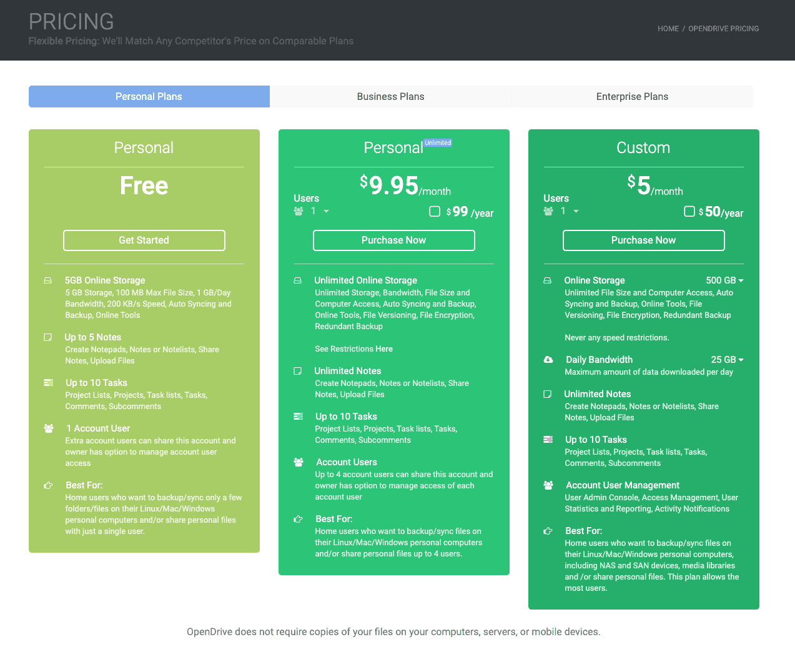Click tasks list icon in free Personal plan
The height and width of the screenshot is (672, 795).
coord(48,383)
